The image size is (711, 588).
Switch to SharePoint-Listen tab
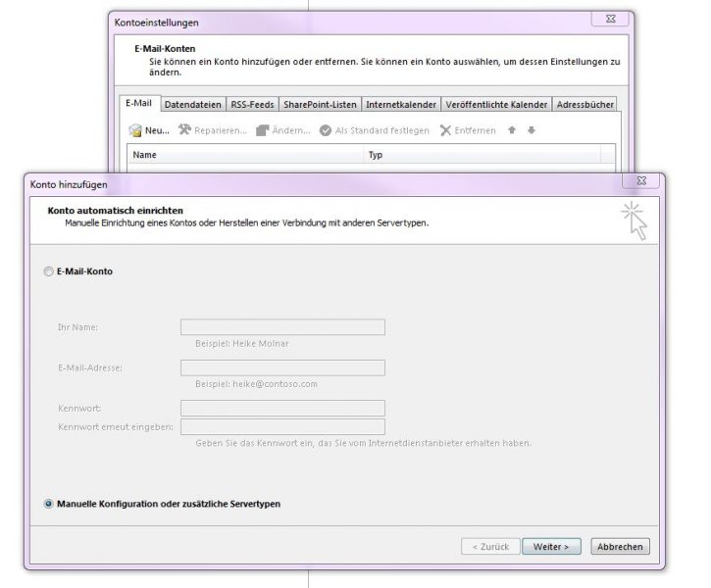pyautogui.click(x=319, y=104)
